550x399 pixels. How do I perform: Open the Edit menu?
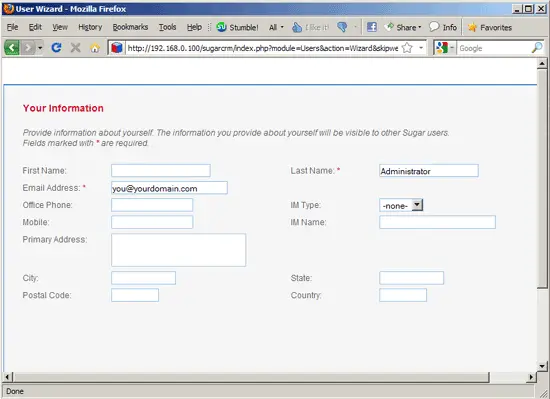click(x=35, y=27)
